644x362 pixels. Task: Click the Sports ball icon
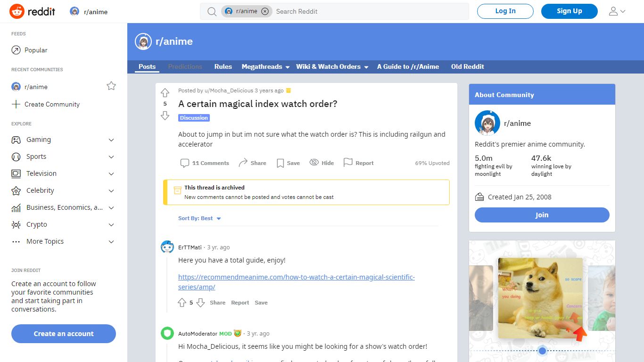tap(16, 157)
